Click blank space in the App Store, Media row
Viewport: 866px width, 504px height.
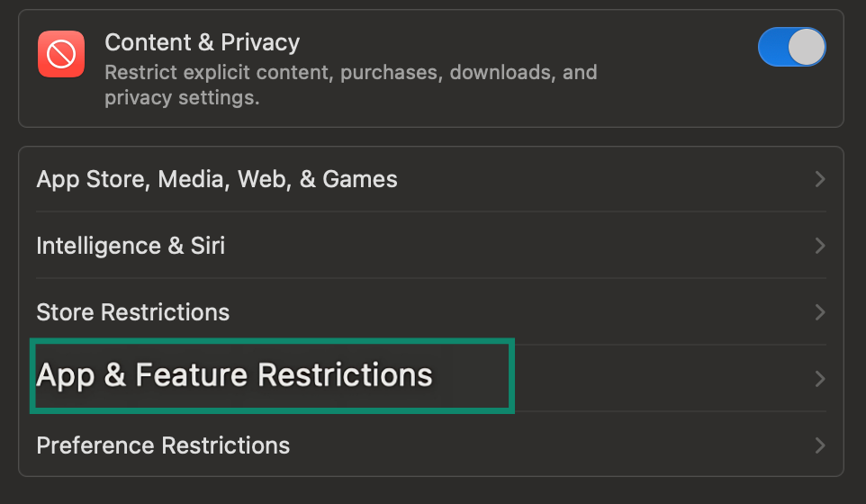click(x=603, y=180)
